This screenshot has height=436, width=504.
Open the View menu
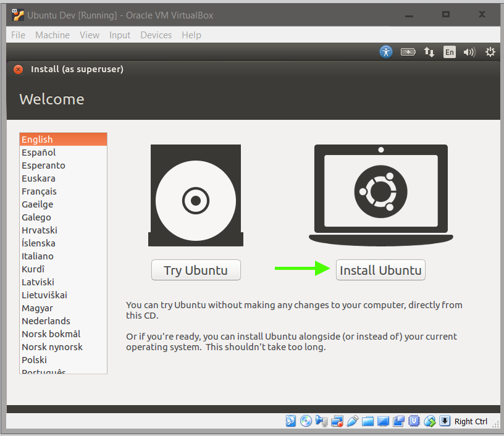[90, 35]
